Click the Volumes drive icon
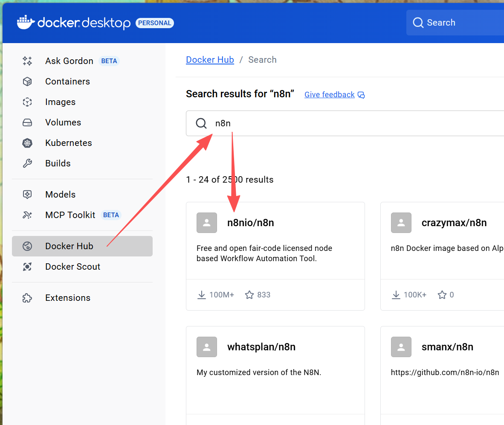This screenshot has width=504, height=425. pos(27,122)
